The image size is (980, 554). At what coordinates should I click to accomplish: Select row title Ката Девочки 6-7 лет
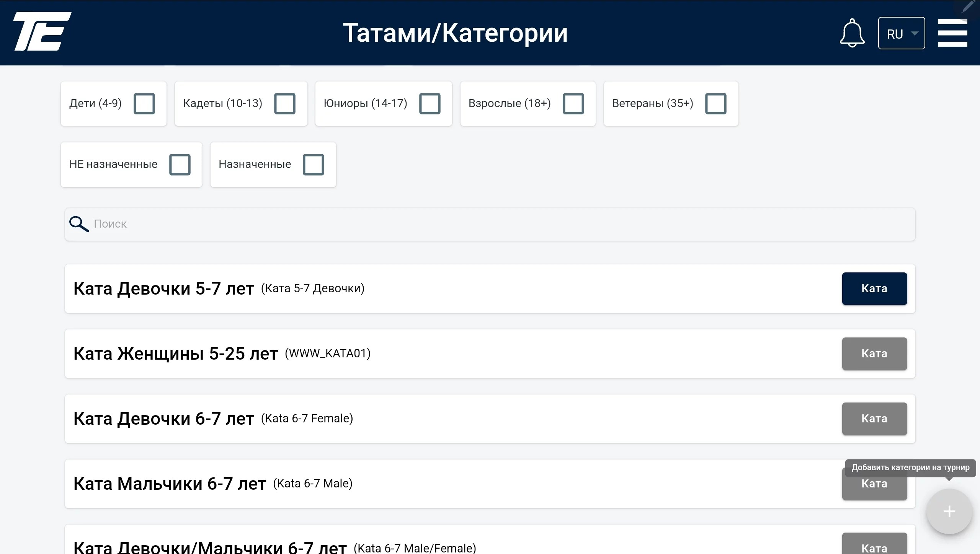pos(164,419)
